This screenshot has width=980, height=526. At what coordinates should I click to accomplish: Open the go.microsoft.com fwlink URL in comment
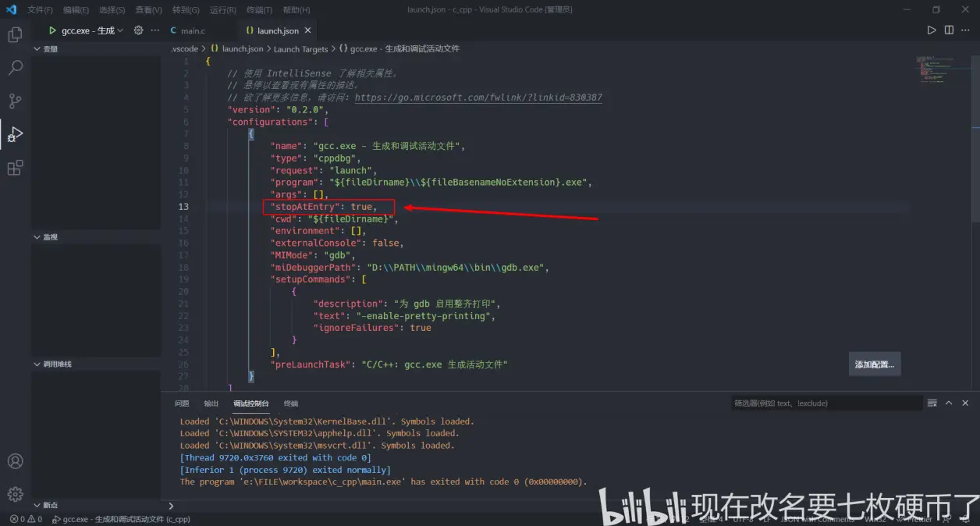478,98
